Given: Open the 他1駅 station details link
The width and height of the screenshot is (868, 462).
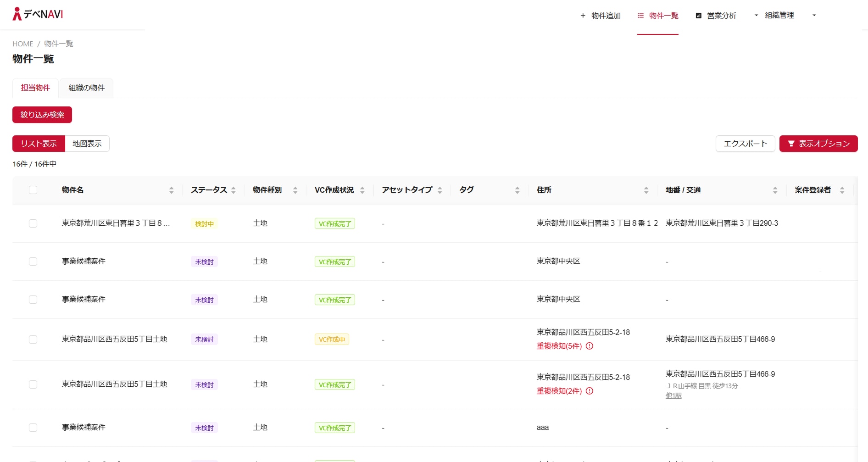Looking at the screenshot, I should pyautogui.click(x=673, y=395).
